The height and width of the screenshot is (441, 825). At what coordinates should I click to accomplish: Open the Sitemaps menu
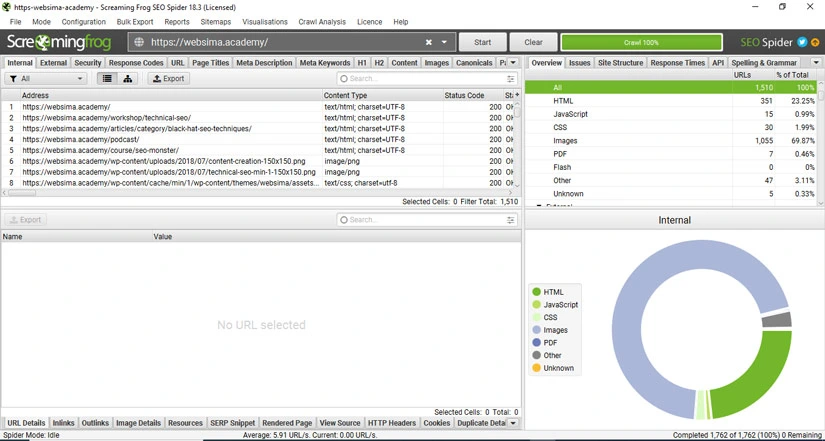coord(216,22)
